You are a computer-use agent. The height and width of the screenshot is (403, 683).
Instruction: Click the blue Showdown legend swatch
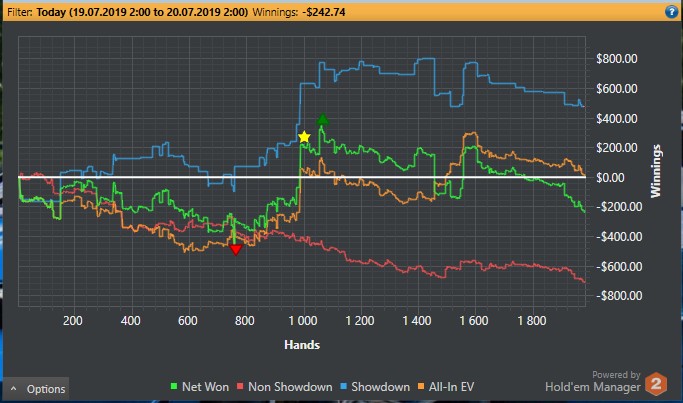[x=343, y=386]
